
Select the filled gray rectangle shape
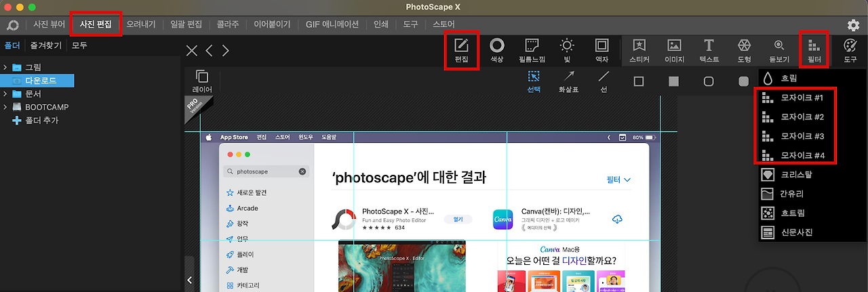[x=673, y=81]
